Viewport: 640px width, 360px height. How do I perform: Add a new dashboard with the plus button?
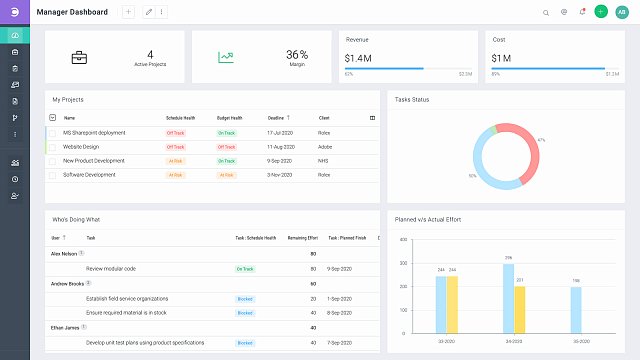click(x=129, y=12)
